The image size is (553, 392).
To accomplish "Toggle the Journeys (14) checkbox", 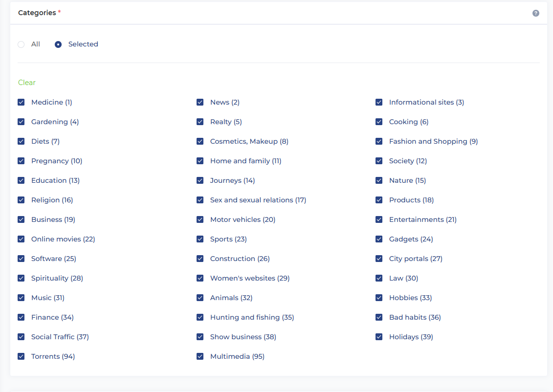I will (x=200, y=180).
